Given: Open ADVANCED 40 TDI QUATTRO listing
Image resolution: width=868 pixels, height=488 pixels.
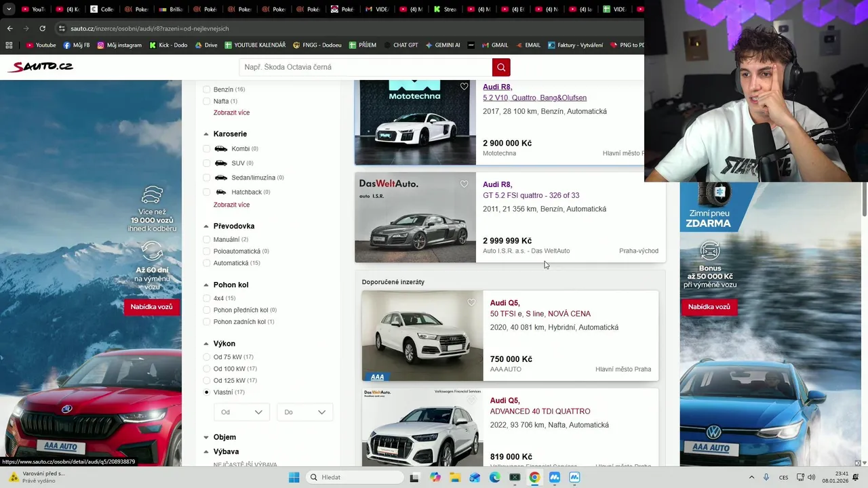Looking at the screenshot, I should 540,411.
